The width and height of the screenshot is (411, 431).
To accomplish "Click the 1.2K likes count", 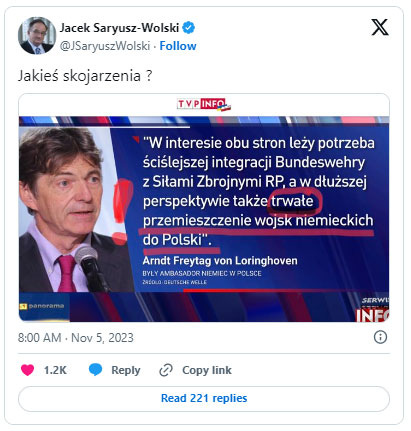I will tap(55, 370).
